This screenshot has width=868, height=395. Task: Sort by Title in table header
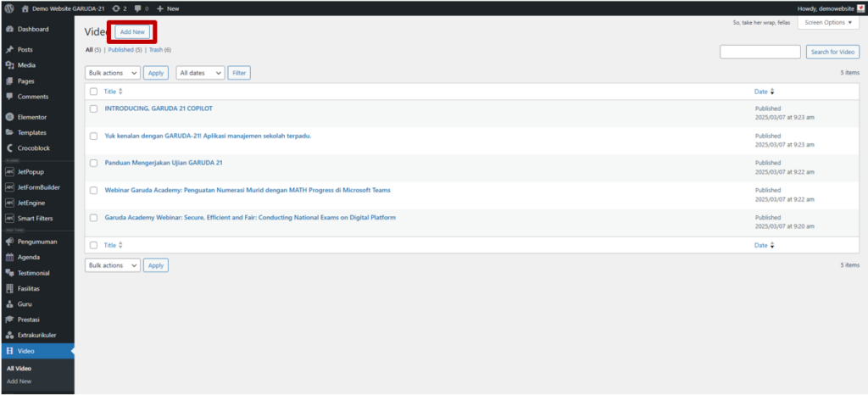113,92
